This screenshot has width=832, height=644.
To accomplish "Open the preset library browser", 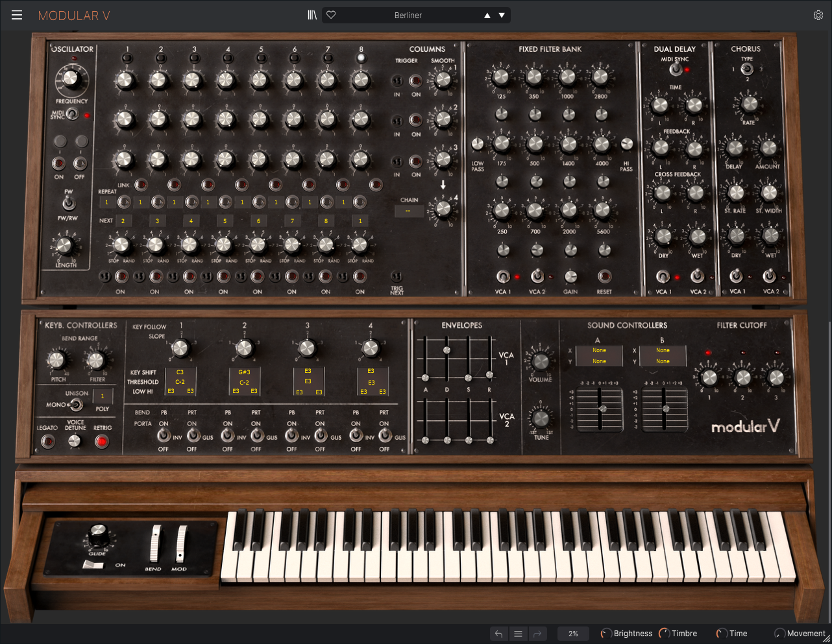I will 312,16.
